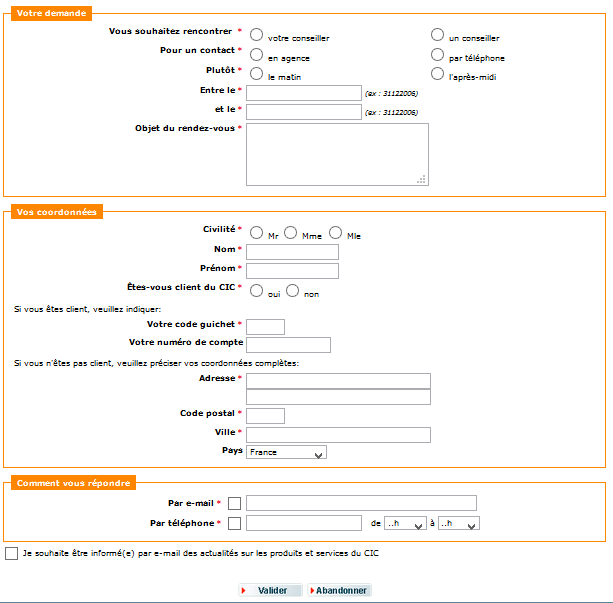The image size is (613, 603).
Task: Click the telephone number input field
Action: click(304, 523)
